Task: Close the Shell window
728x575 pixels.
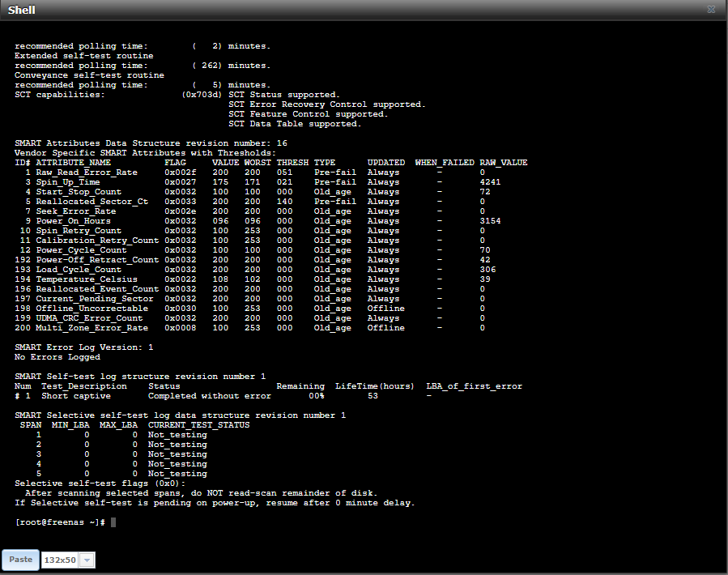Action: click(711, 9)
